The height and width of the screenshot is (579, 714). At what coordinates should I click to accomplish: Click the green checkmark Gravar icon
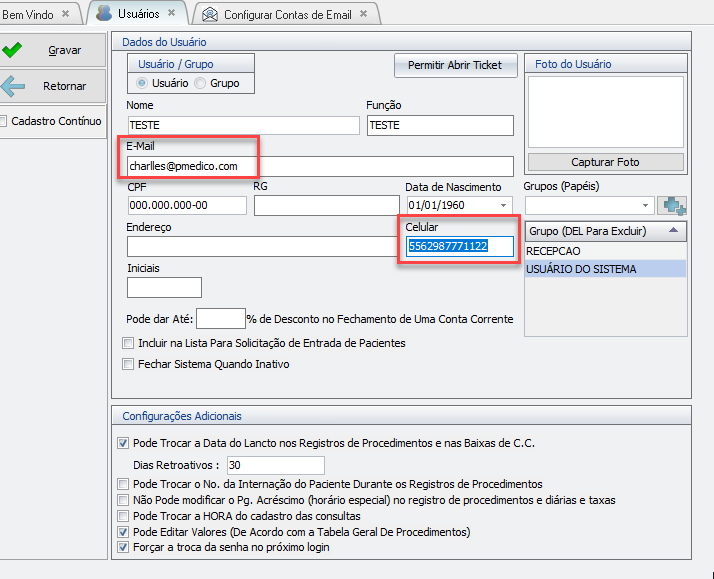(x=13, y=50)
